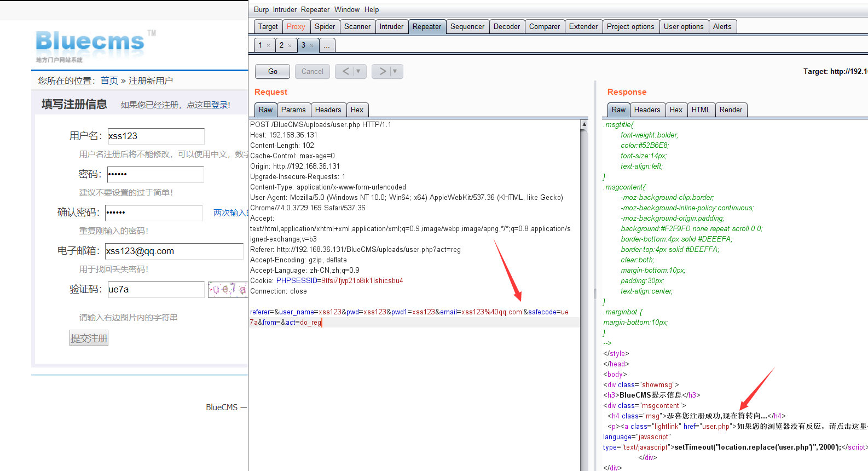Close Repeater tab 1 using its x

pos(268,45)
